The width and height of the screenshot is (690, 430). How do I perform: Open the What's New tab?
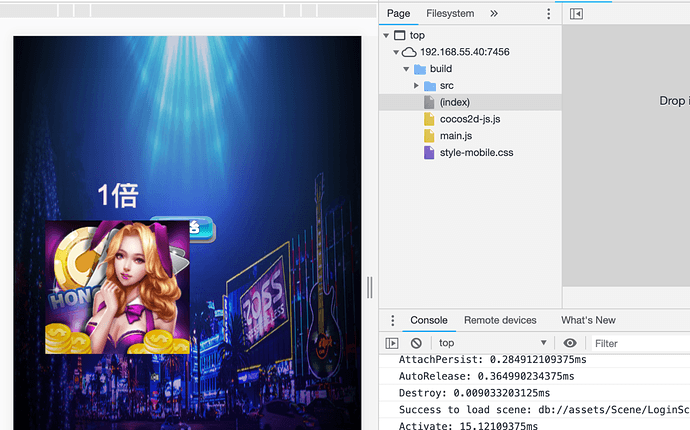588,320
